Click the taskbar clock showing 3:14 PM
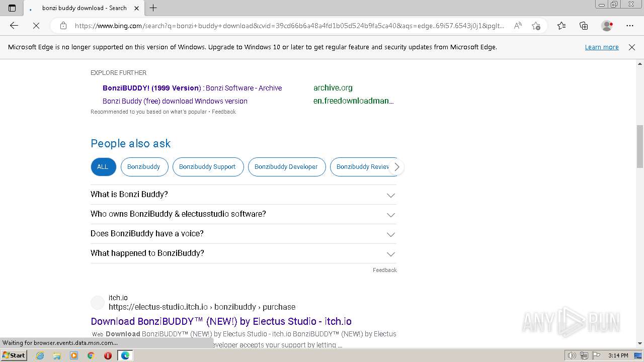Viewport: 644px width, 362px height. pyautogui.click(x=618, y=355)
